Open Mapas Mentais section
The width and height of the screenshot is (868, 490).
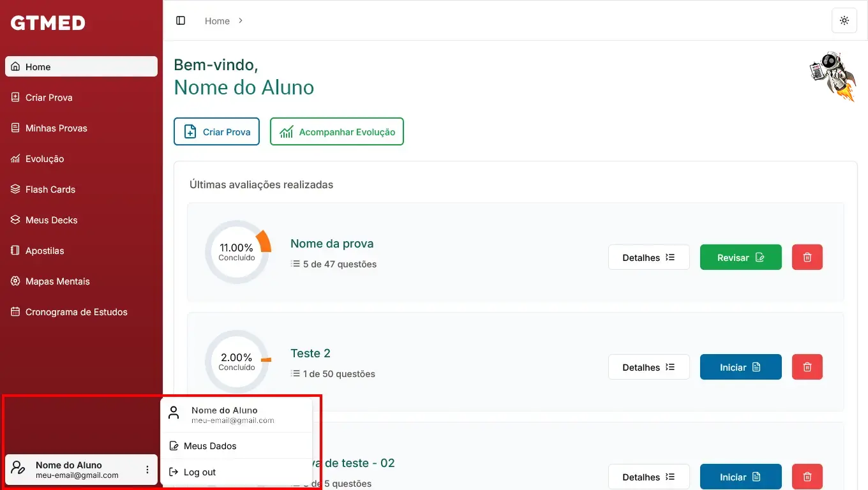pyautogui.click(x=57, y=281)
